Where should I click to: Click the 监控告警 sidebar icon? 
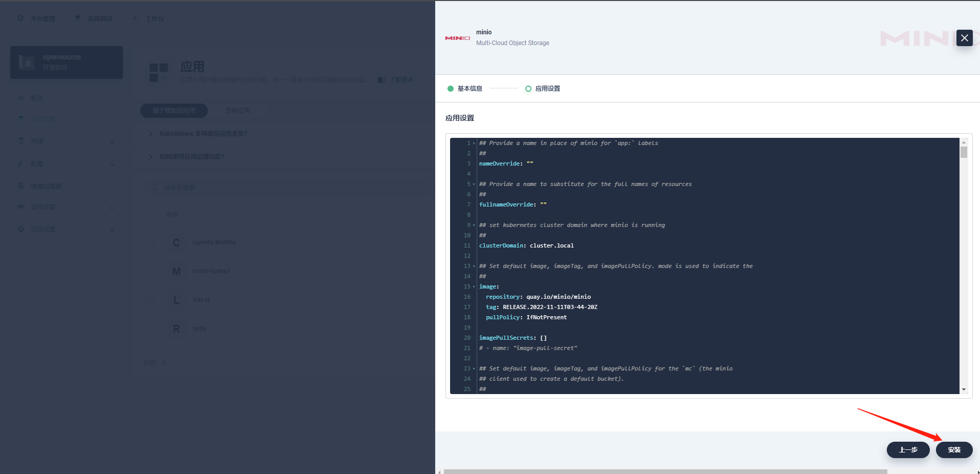click(21, 207)
